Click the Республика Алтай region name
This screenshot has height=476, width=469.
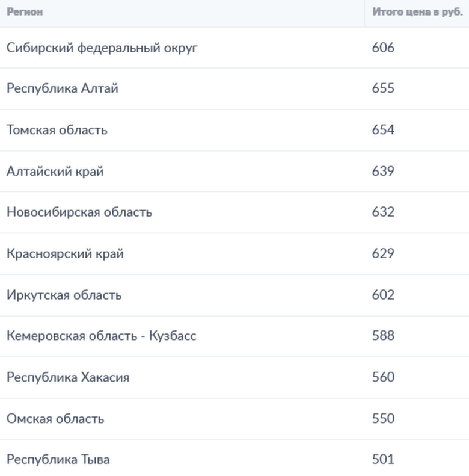[x=63, y=88]
